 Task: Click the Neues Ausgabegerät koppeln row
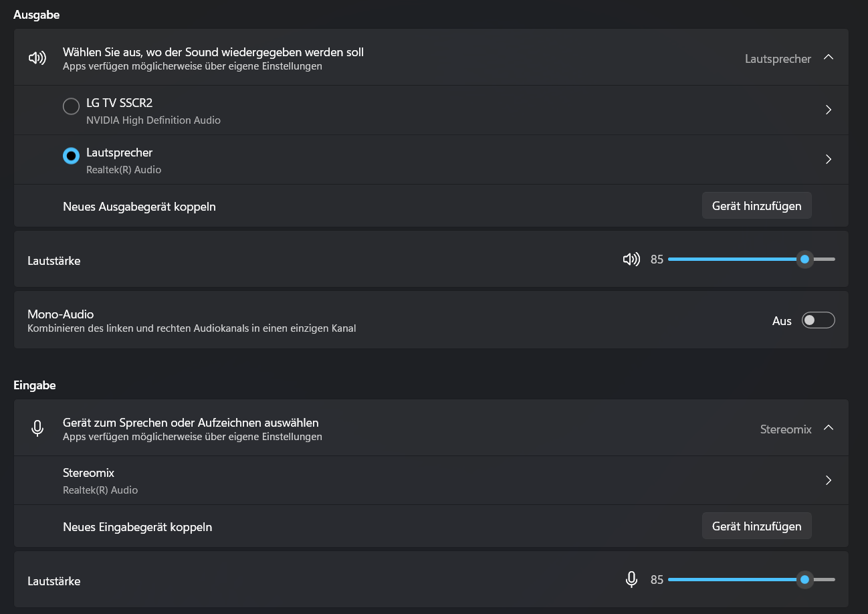pos(139,207)
